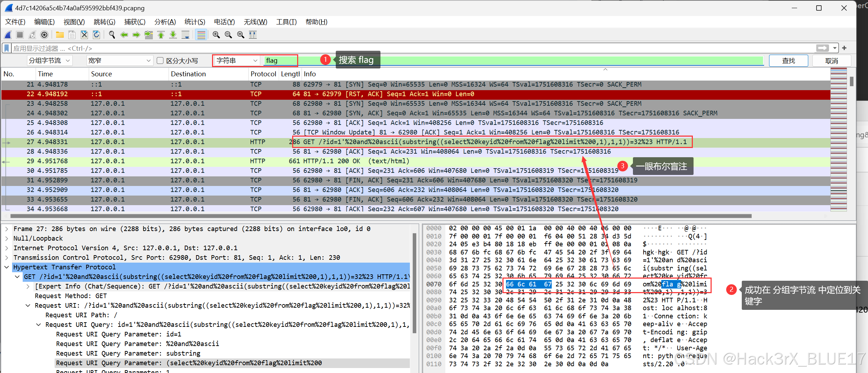Start capture with the shark fin icon
Viewport: 868px width, 373px height.
[x=8, y=35]
